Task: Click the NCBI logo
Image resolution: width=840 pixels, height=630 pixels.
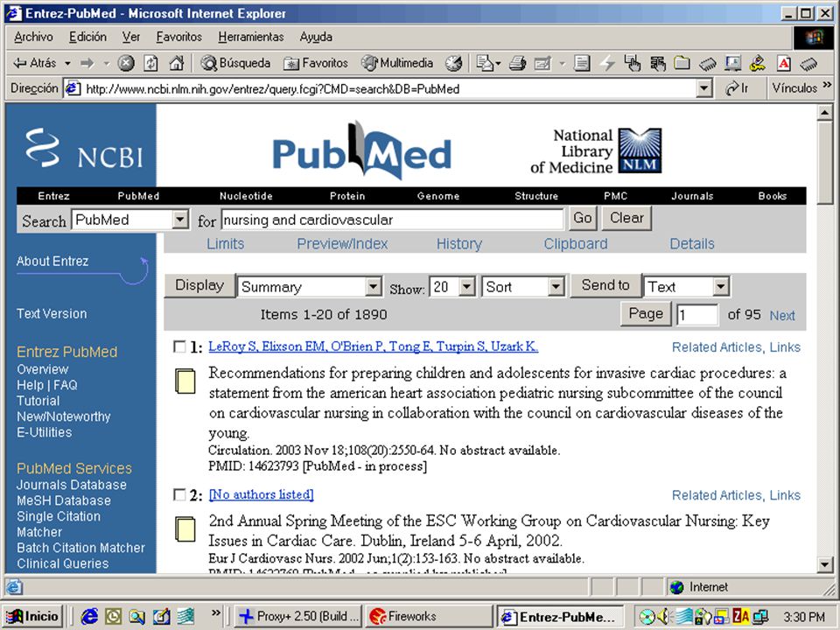Action: pos(85,149)
